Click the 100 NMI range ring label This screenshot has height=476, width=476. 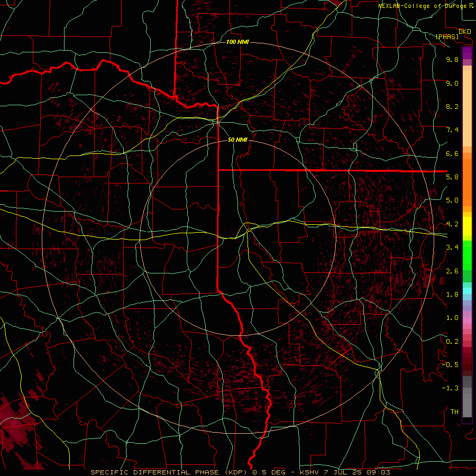point(237,42)
